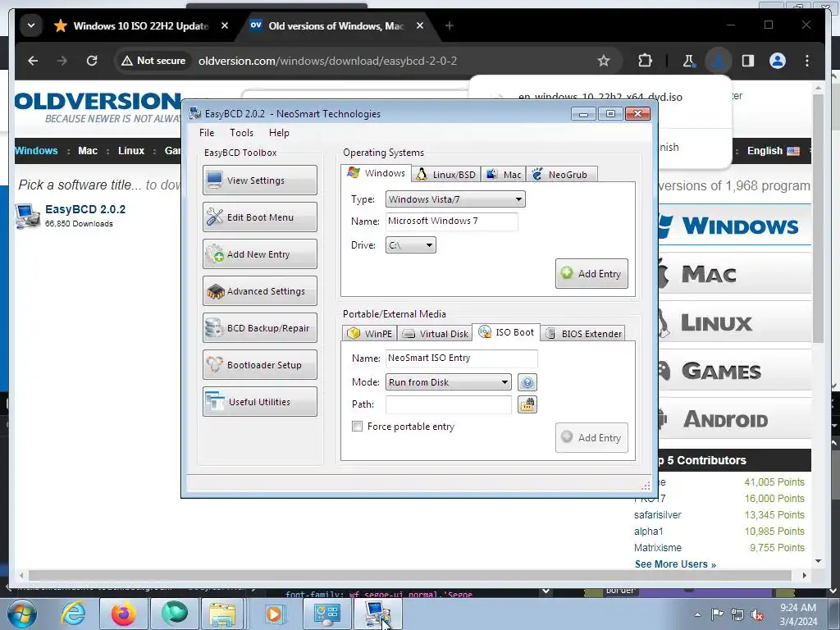Switch to the Mac tab in EasyBCD
Viewport: 840px width, 630px height.
click(504, 175)
